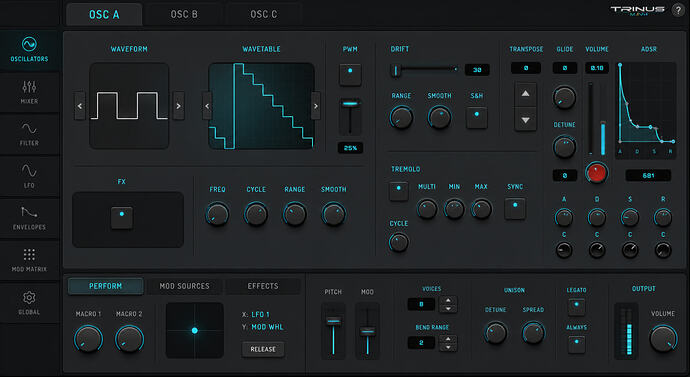Image resolution: width=690 pixels, height=377 pixels.
Task: Click the PWM vertical slider
Action: click(x=350, y=116)
